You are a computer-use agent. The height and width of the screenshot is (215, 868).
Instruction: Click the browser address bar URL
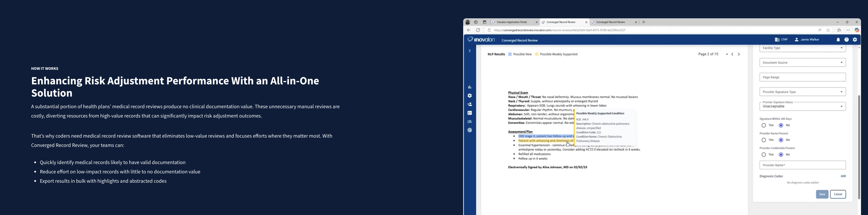tap(560, 30)
